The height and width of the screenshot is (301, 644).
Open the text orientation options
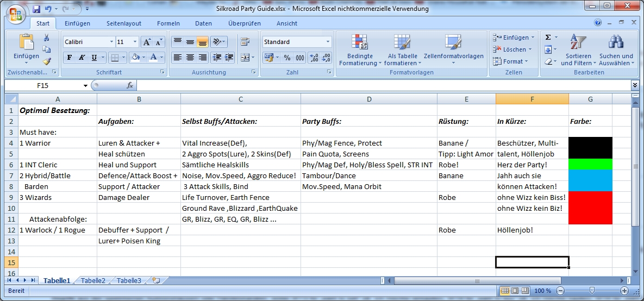218,42
